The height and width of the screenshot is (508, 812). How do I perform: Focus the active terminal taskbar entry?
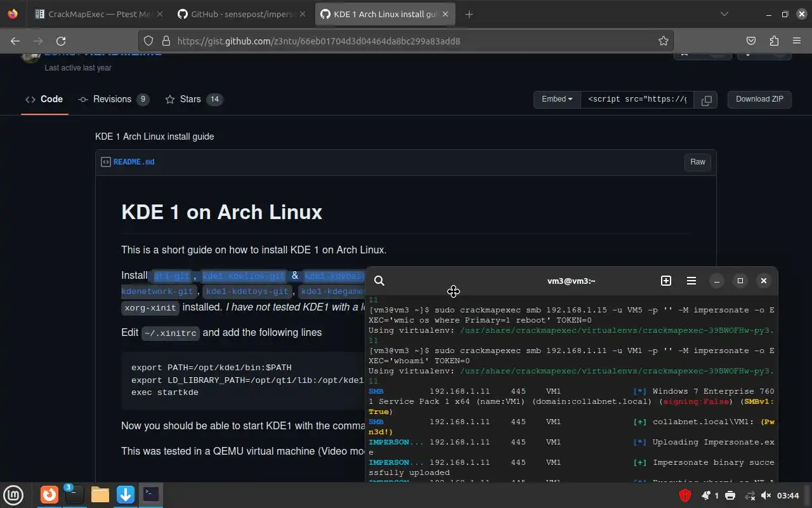(151, 495)
